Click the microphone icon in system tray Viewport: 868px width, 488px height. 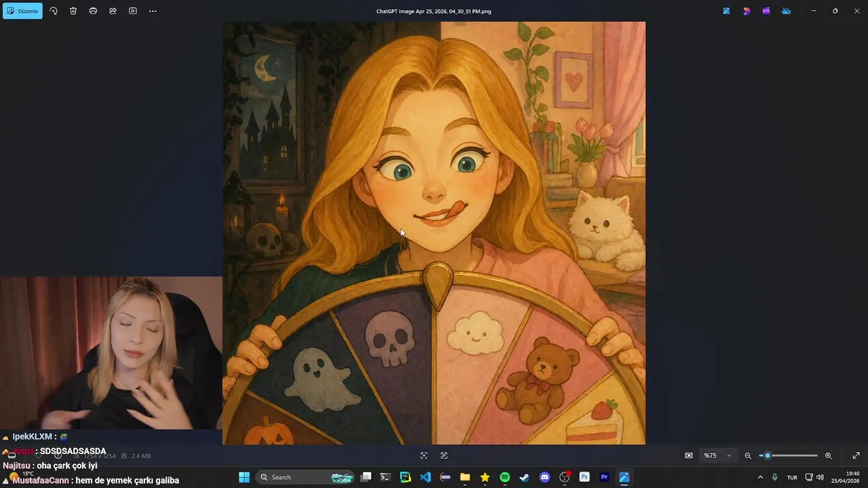click(x=775, y=477)
